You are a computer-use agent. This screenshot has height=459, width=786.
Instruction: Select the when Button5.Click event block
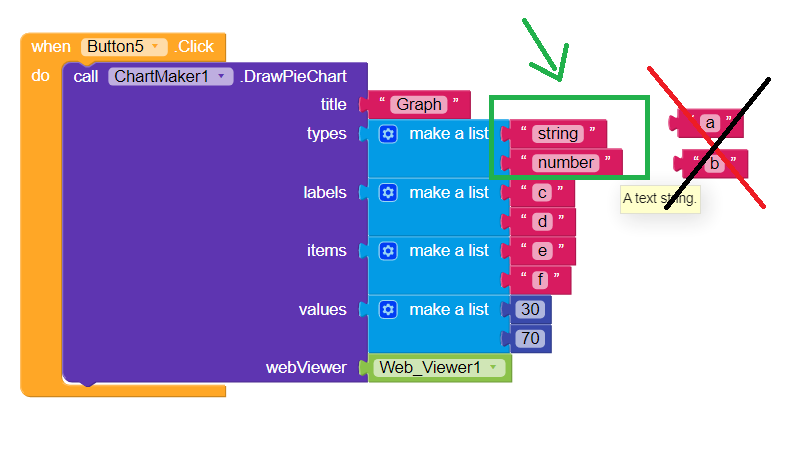coord(123,47)
